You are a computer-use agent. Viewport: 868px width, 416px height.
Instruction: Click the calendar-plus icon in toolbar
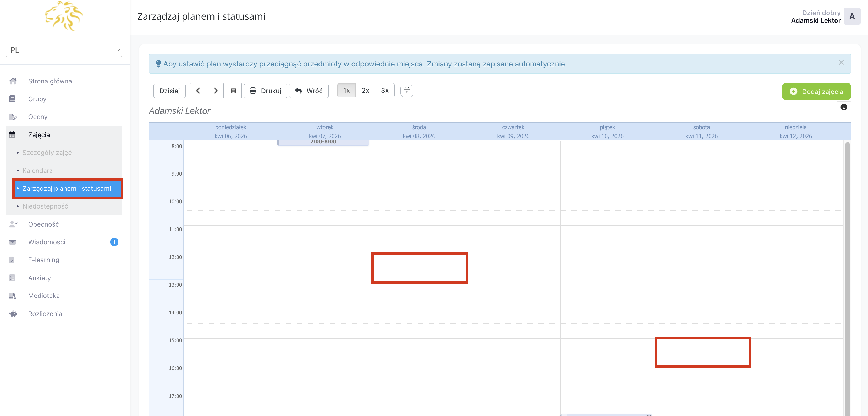(x=407, y=91)
